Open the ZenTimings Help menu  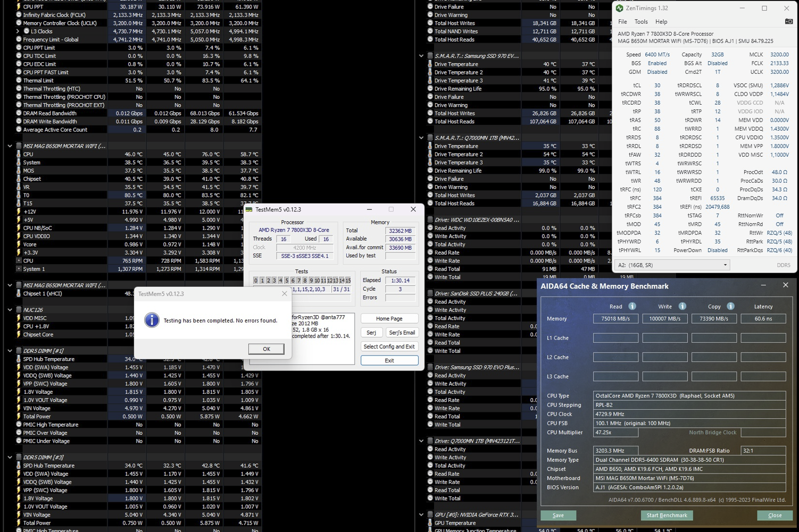[x=661, y=22]
